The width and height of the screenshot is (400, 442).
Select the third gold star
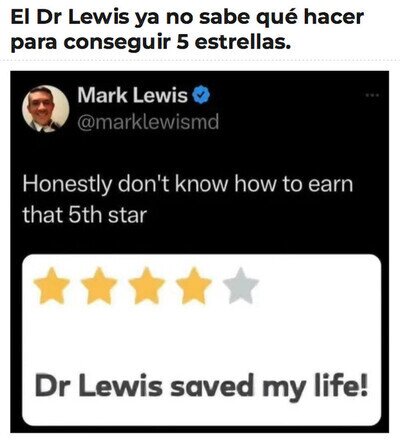pyautogui.click(x=147, y=286)
